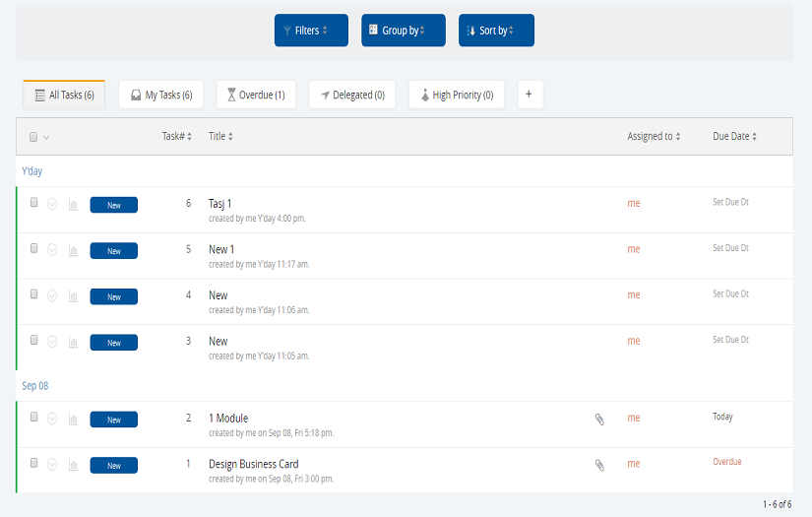Click the complete circle icon for task 4

tap(52, 295)
